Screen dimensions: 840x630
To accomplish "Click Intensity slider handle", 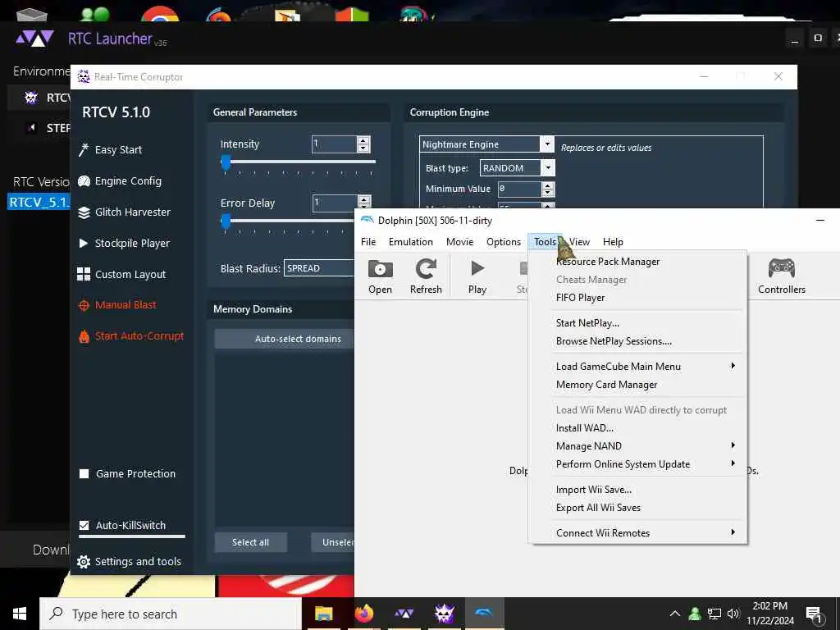I will 226,162.
